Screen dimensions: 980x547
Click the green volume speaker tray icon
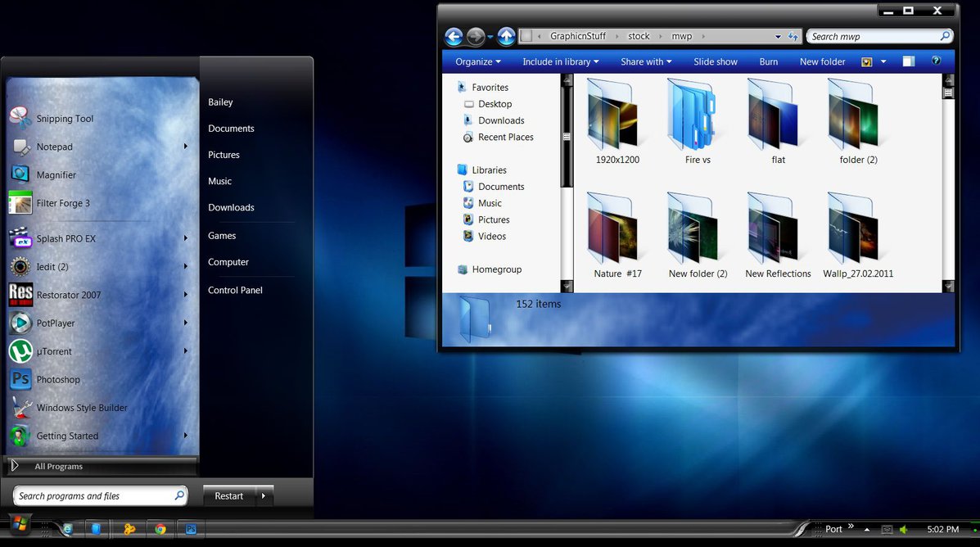click(x=904, y=530)
